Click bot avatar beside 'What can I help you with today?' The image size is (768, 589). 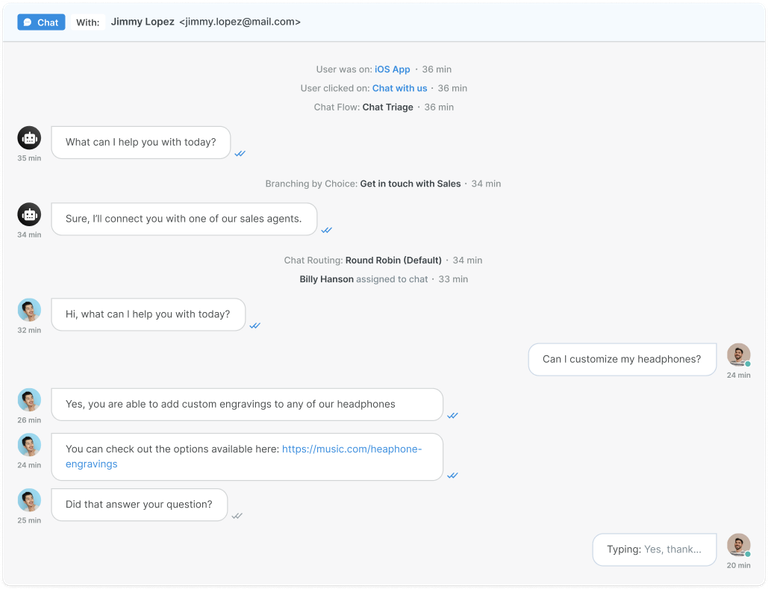[29, 138]
